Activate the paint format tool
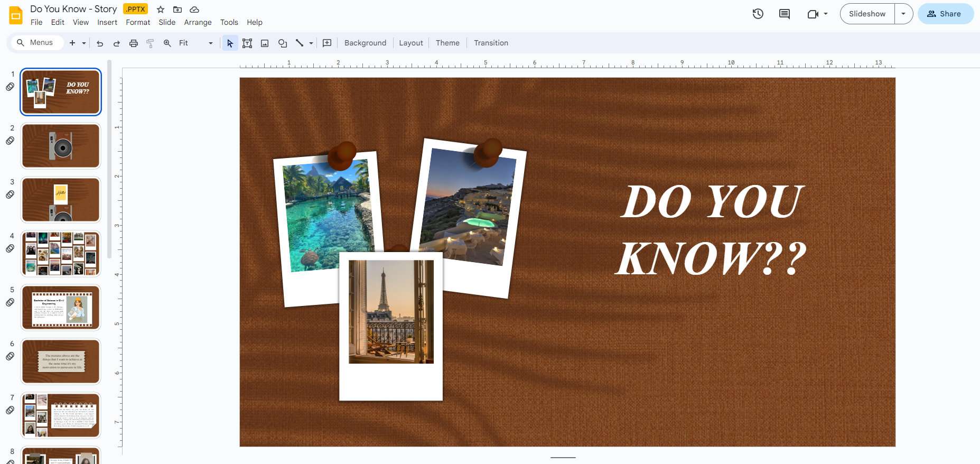This screenshot has height=464, width=980. pos(150,43)
